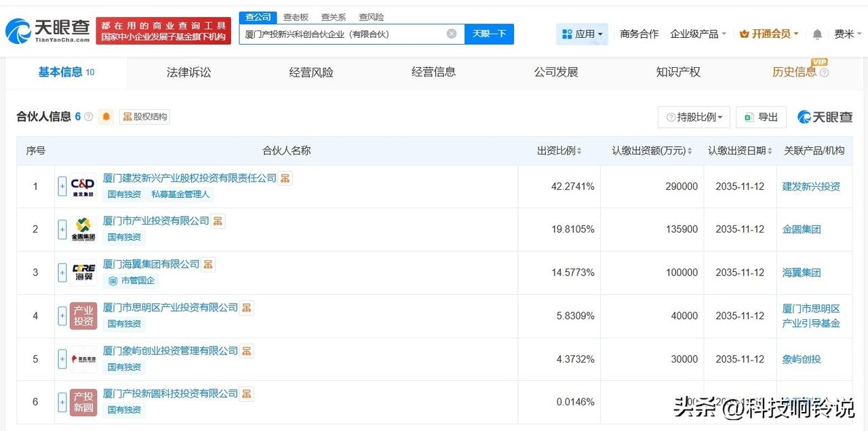Open the notification bell in header
Viewport: 868px width, 431px height.
pos(817,34)
